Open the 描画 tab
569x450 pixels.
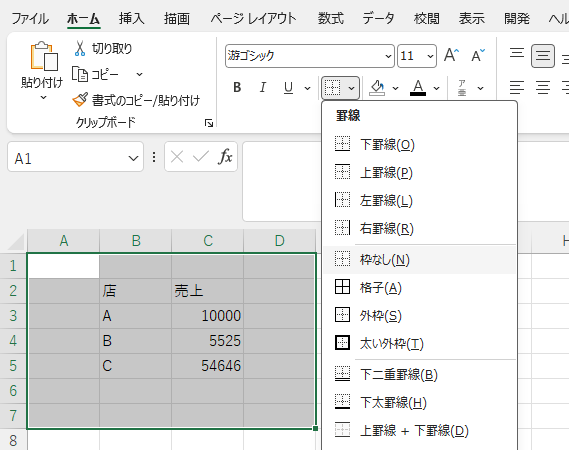pyautogui.click(x=177, y=18)
